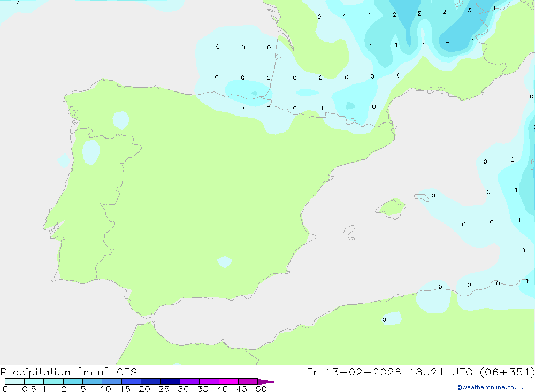Click the legend arrow tip above 50
Screen dimensions: 535x392
click(x=267, y=381)
